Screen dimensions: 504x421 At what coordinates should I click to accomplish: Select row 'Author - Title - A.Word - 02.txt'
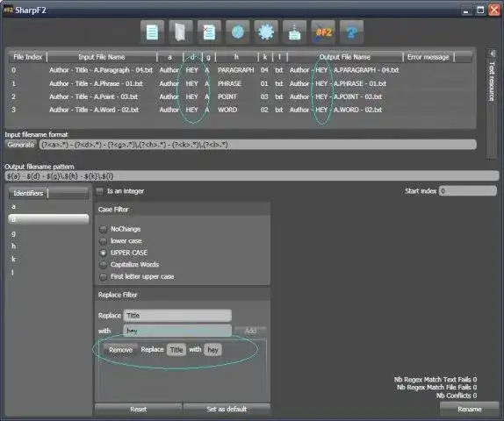[94, 110]
